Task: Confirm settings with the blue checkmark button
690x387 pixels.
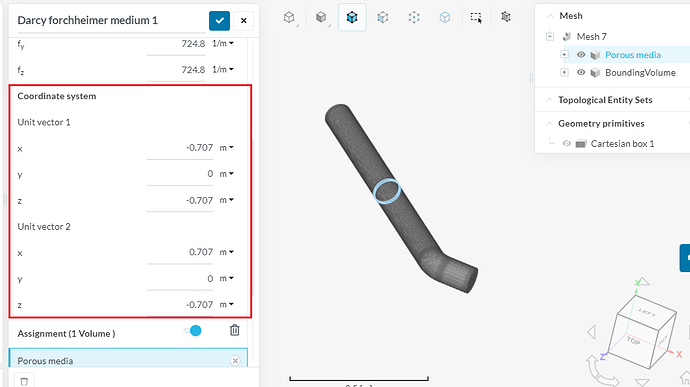Action: click(219, 20)
